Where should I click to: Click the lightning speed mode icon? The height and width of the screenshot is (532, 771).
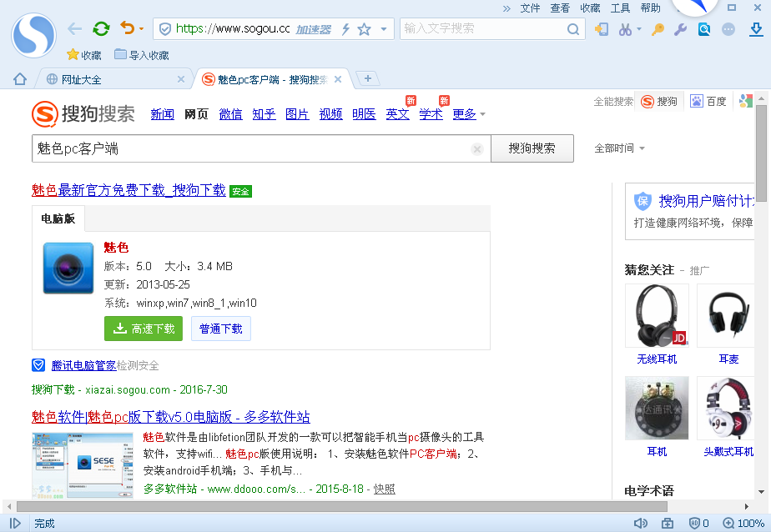pyautogui.click(x=345, y=29)
